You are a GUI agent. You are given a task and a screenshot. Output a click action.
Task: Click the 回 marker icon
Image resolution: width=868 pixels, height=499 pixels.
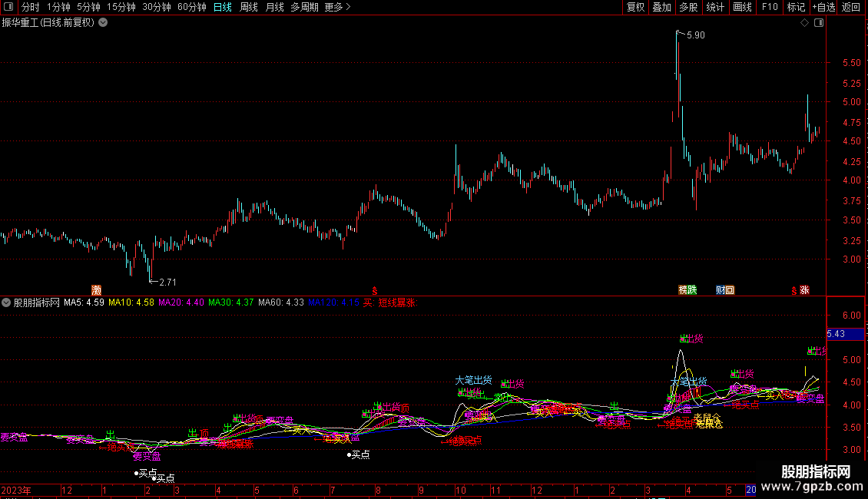(x=730, y=290)
